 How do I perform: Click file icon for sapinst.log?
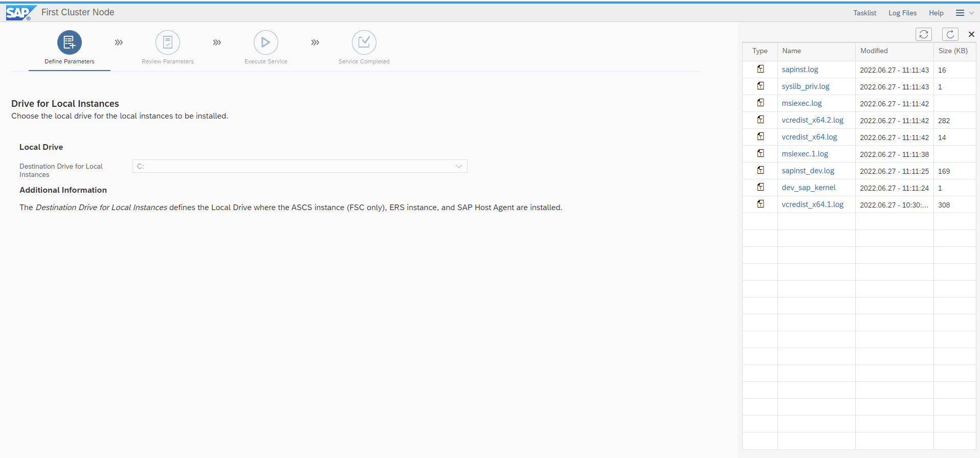click(761, 69)
